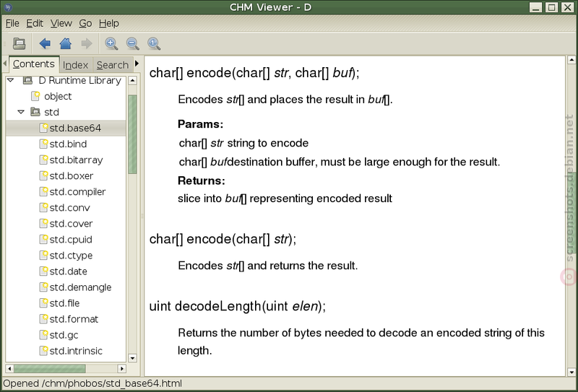Open the Help menu
Screen dimensions: 578x392
(x=109, y=24)
